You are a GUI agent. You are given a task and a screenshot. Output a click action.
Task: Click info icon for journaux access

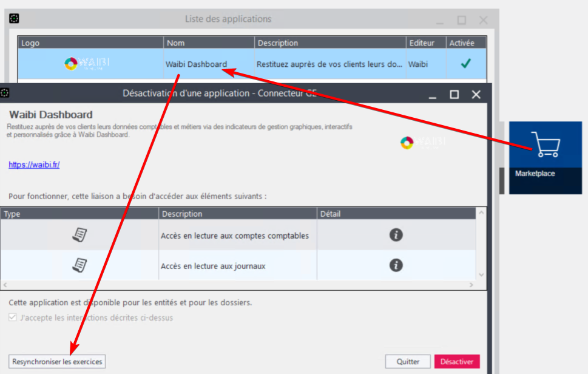pos(396,265)
